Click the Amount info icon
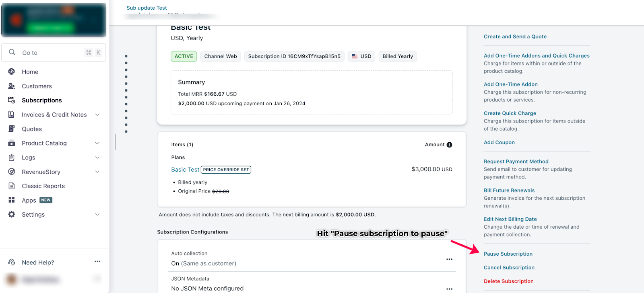The height and width of the screenshot is (293, 644). coord(449,145)
